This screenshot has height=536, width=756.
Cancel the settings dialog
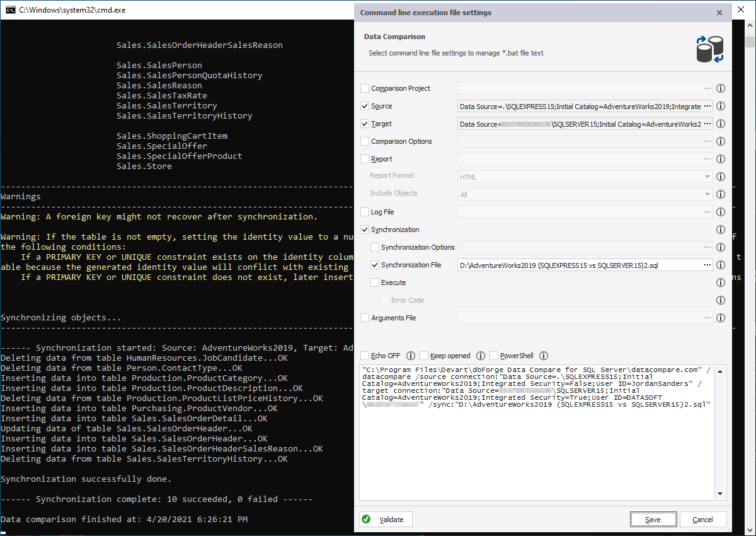(x=703, y=519)
